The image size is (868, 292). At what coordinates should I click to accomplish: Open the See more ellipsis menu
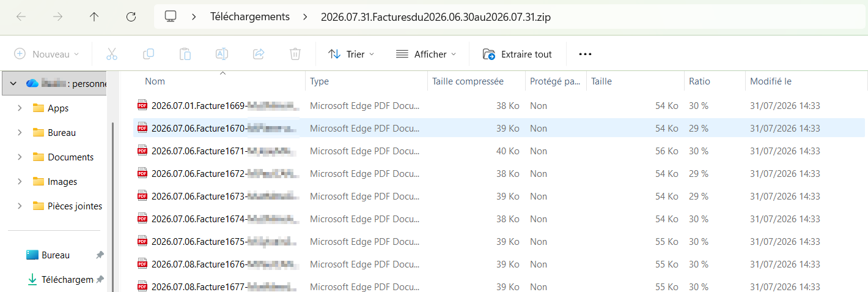[x=585, y=54]
